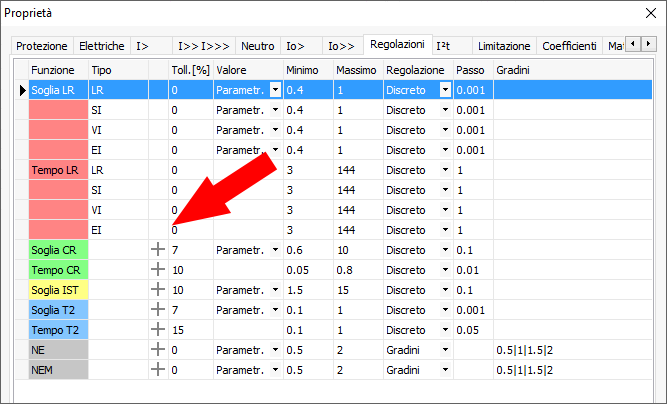Screen dimensions: 667x404
Task: Select the green Soglia CR cell
Action: tap(58, 249)
